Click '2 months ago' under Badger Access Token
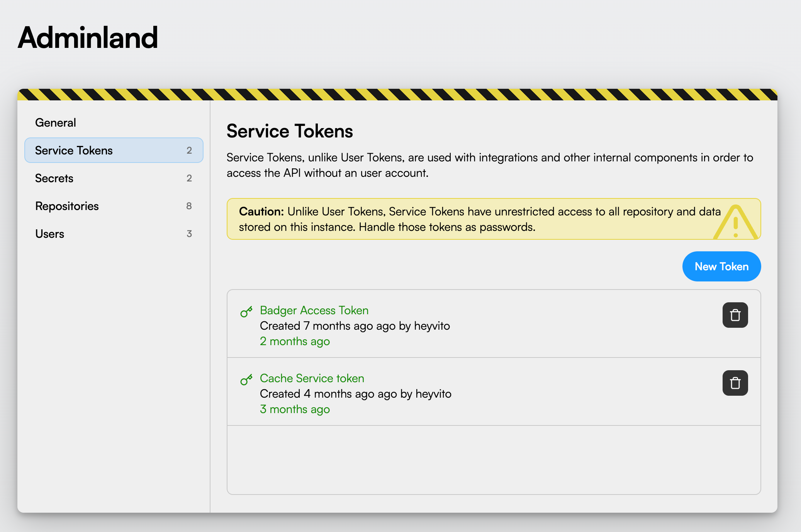The width and height of the screenshot is (801, 532). [x=295, y=341]
